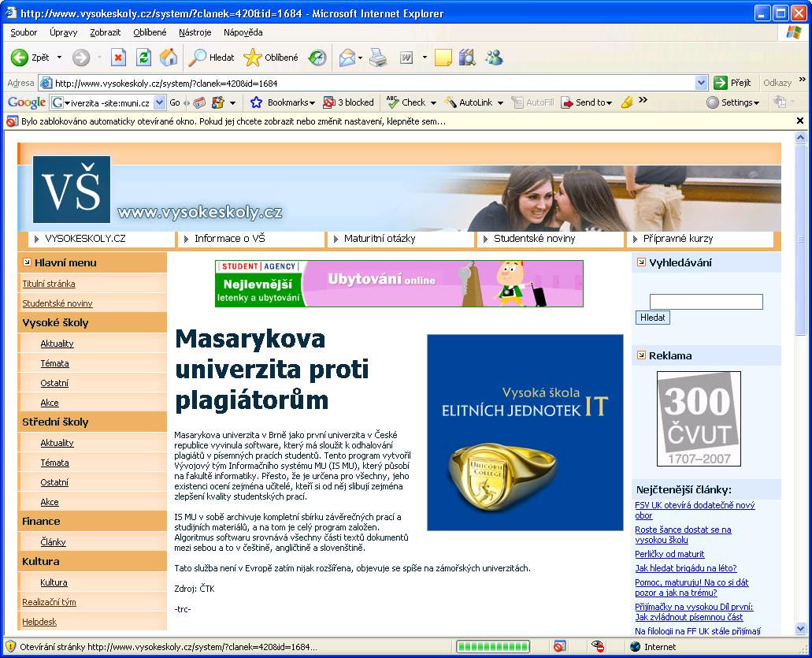
Task: Launch the Messenger people icon
Action: 494,58
